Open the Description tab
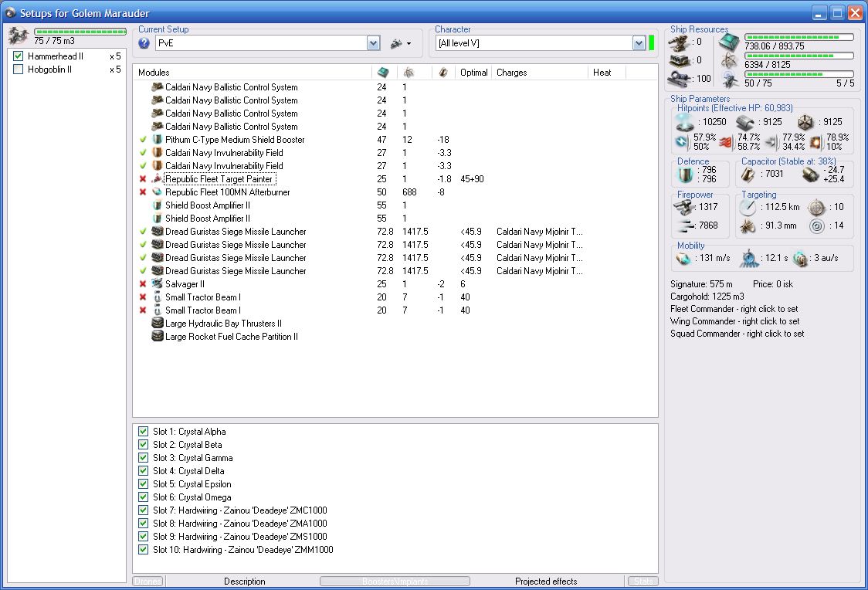The height and width of the screenshot is (590, 868). [x=244, y=582]
